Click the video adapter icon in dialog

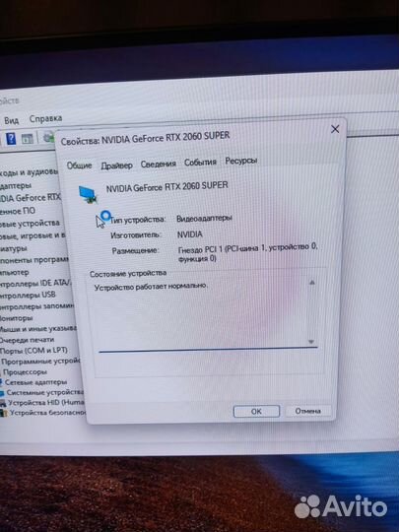(x=88, y=194)
